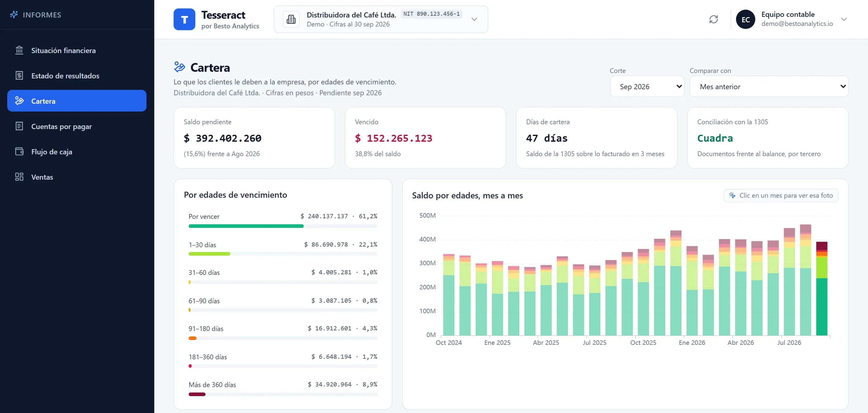Refresh data with the reload icon
Screen dimensions: 868x413
713,19
